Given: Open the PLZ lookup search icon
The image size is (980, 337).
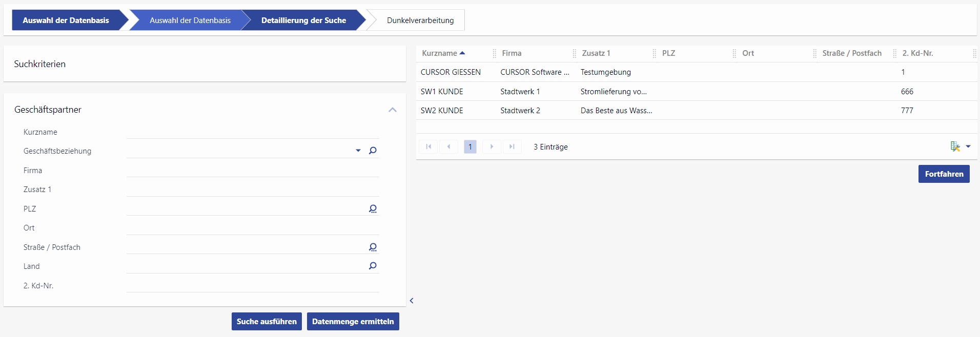Looking at the screenshot, I should click(x=373, y=209).
